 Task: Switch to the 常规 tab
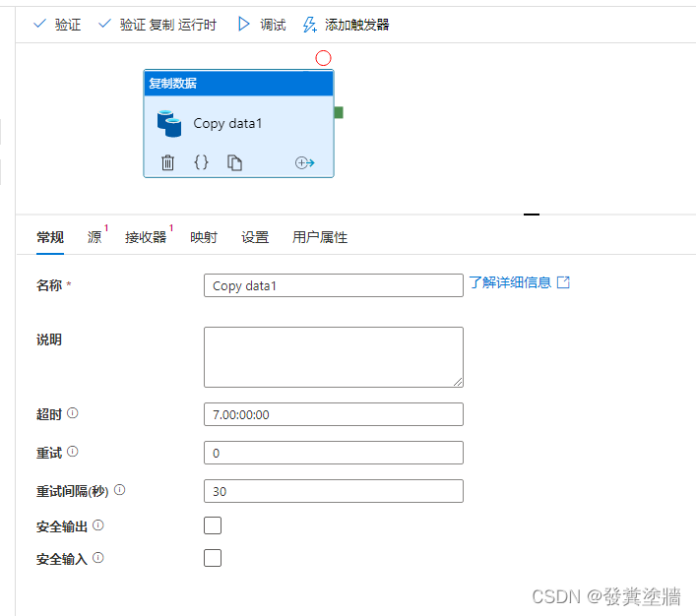tap(50, 237)
